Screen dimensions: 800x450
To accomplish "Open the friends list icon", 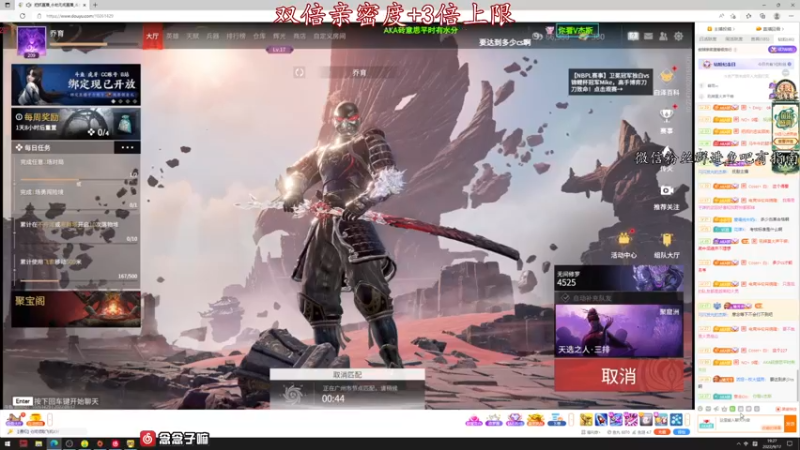I will 663,36.
